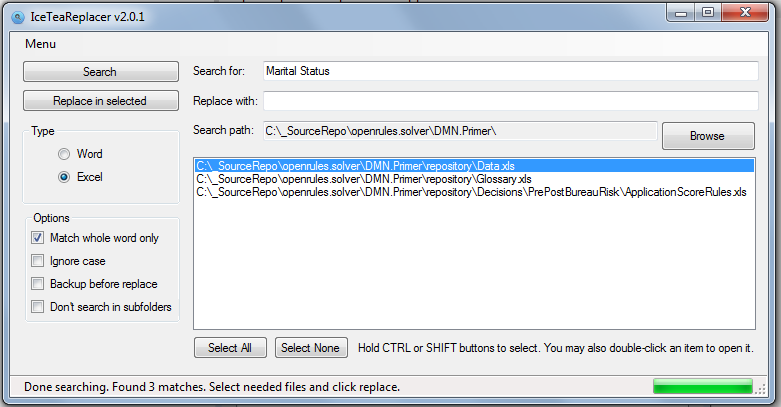Focus the Replace with input field

510,101
